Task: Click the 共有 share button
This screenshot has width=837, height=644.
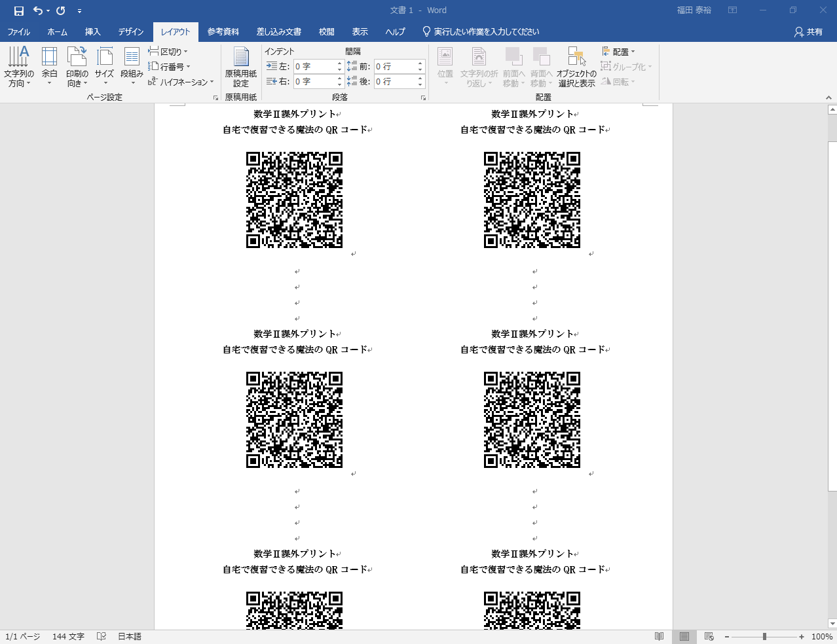Action: coord(808,31)
